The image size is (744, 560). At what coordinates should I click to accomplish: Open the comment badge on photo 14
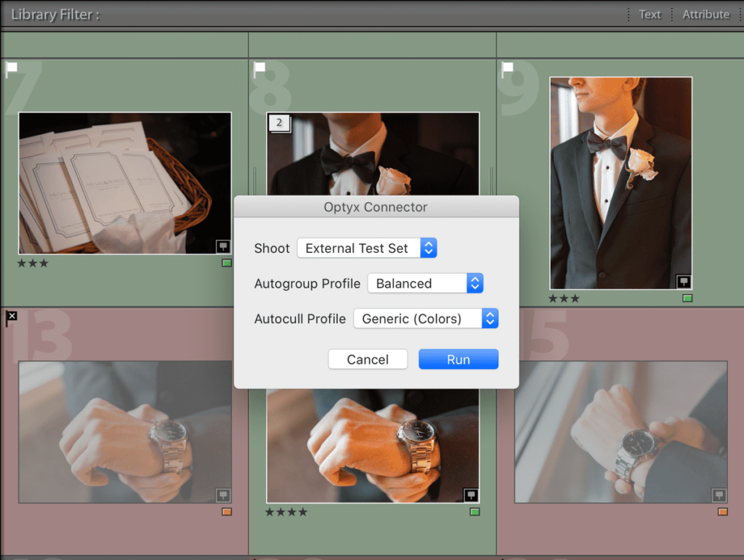point(472,495)
